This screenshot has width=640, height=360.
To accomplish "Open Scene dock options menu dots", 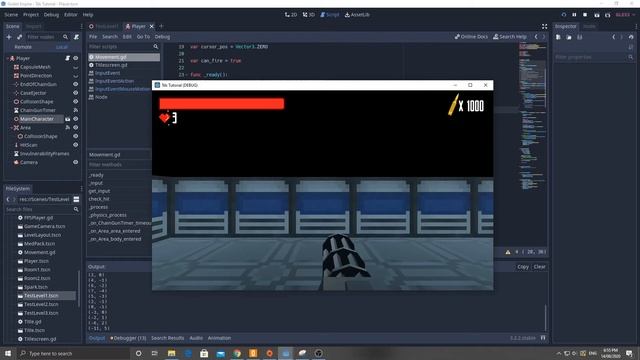I will [x=81, y=27].
